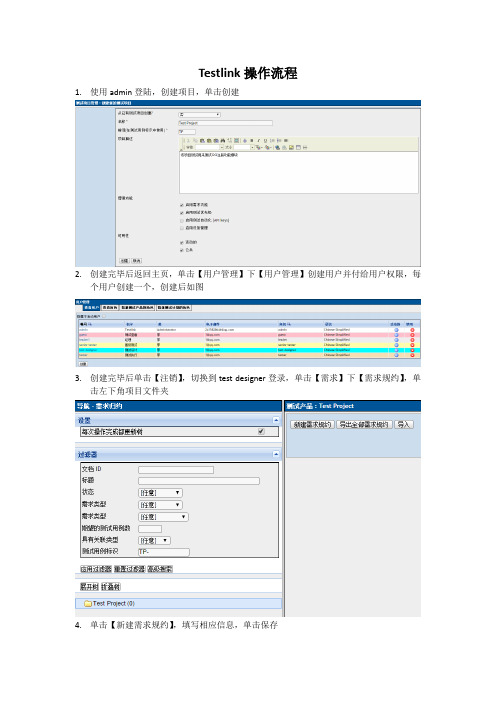
Task: Click the Bold icon in the description editor
Action: (252, 141)
